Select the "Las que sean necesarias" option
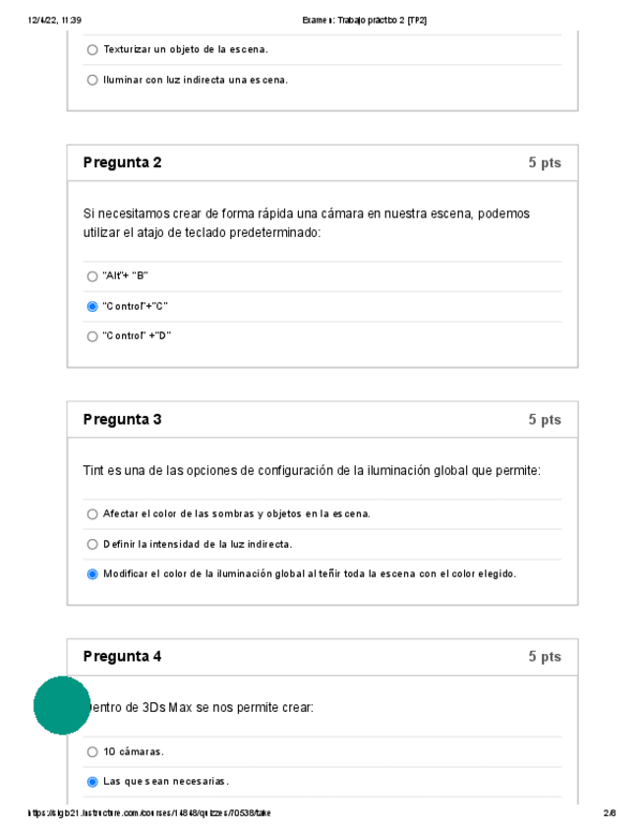 tap(92, 782)
